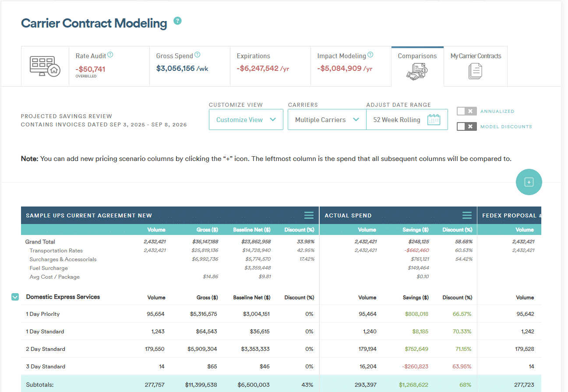This screenshot has height=392, width=568.
Task: Open the 52 Week Rolling date range
Action: tap(407, 119)
